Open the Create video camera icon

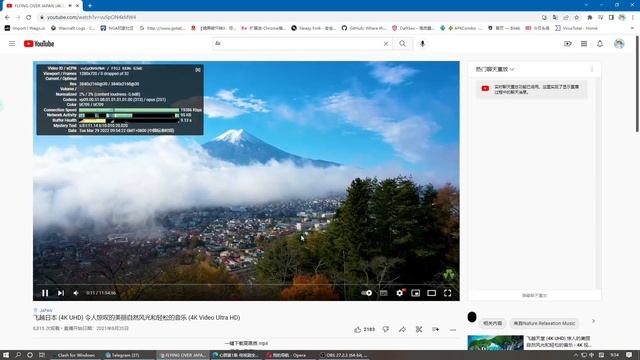pos(568,44)
